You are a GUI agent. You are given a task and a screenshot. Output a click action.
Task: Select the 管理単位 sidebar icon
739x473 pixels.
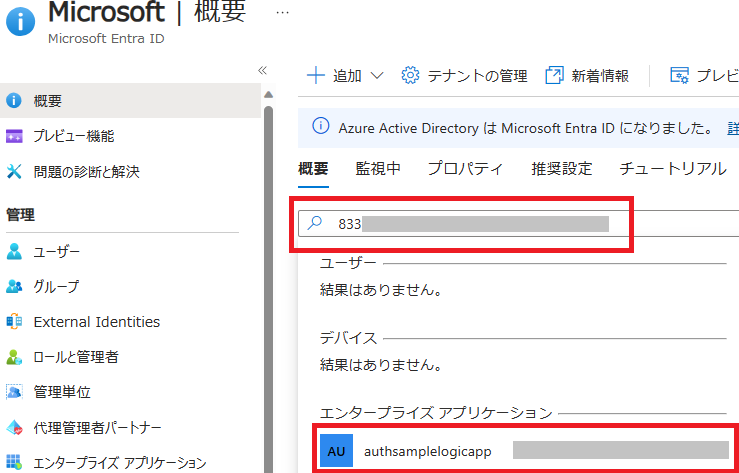click(x=14, y=392)
